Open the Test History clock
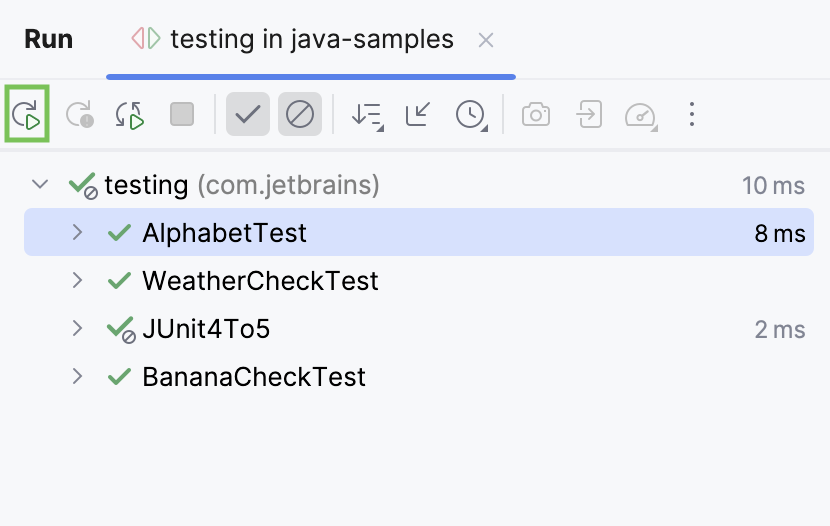 tap(470, 115)
